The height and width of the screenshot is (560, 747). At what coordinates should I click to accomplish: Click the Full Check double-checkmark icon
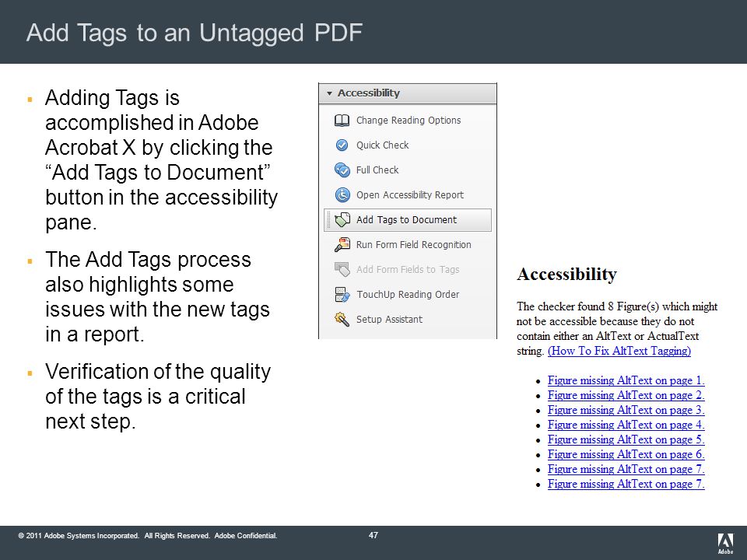pos(342,170)
